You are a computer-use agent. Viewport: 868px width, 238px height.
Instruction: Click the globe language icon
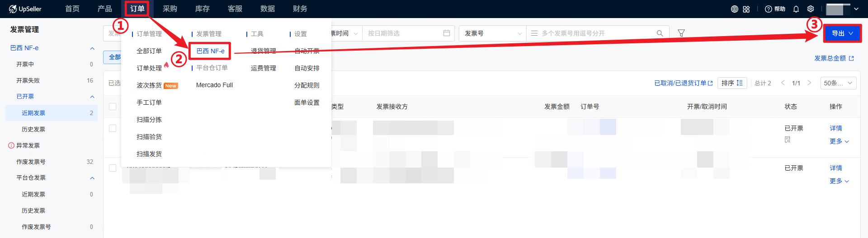pos(735,9)
